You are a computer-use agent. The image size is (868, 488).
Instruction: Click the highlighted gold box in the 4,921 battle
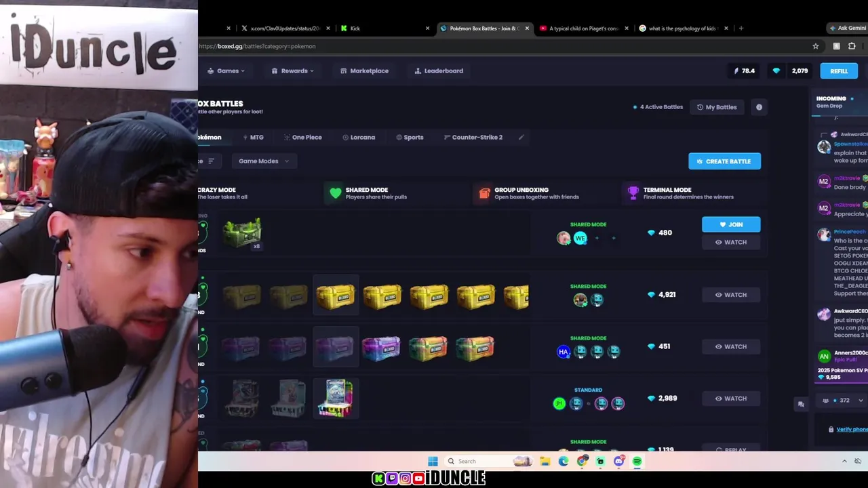pyautogui.click(x=336, y=296)
